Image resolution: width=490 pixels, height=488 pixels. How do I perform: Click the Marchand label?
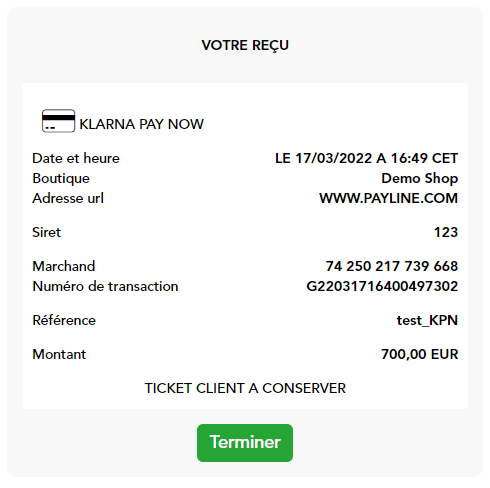[64, 266]
